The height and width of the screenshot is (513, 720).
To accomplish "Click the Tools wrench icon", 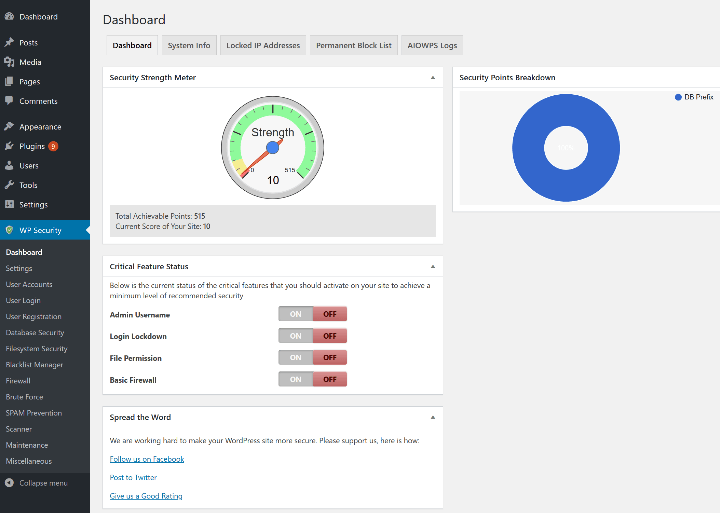I will [9, 185].
